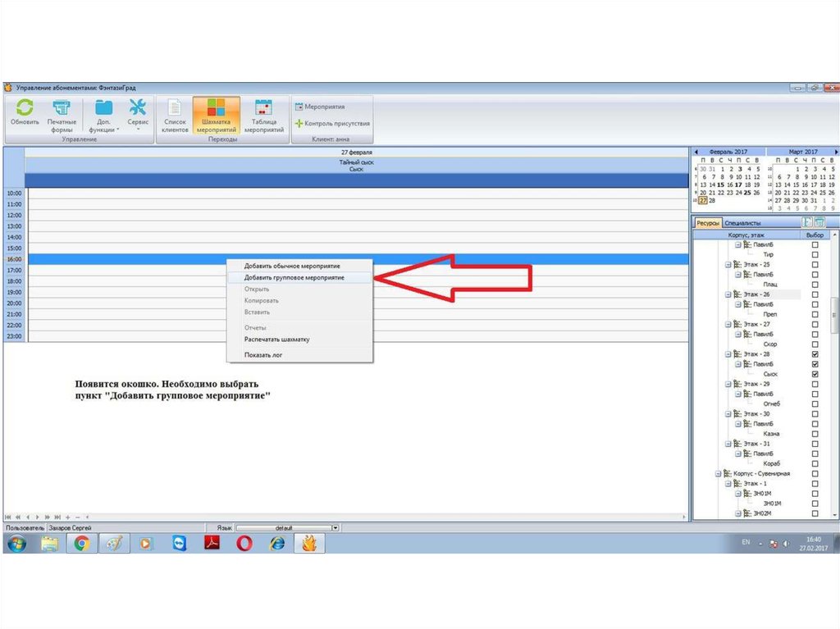This screenshot has width=840, height=629.
Task: Click Контроль присутствия button
Action: click(332, 124)
